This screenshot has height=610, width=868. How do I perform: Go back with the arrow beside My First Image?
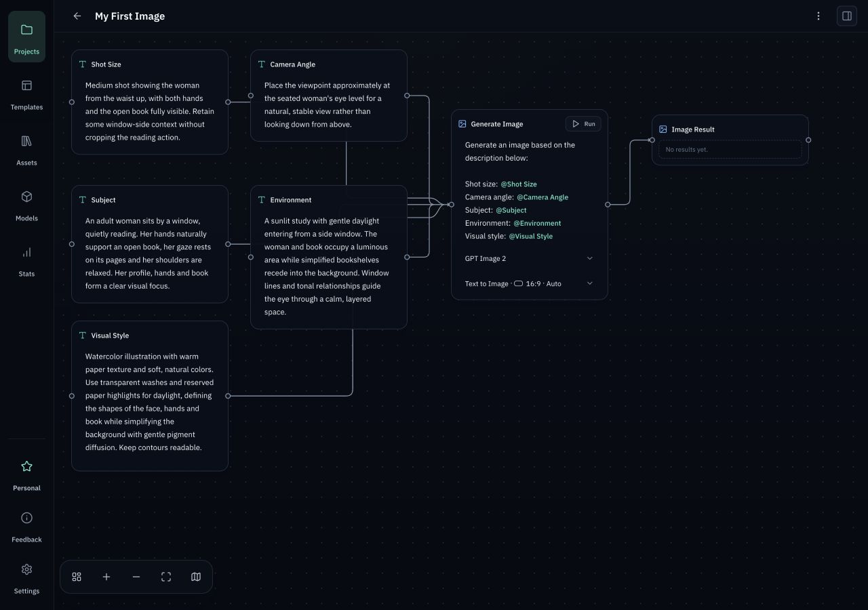[77, 16]
